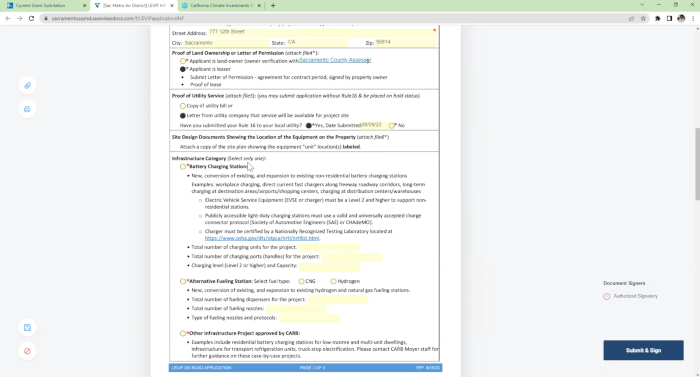This screenshot has width=700, height=377.
Task: Click total number of charging units field
Action: pos(329,247)
